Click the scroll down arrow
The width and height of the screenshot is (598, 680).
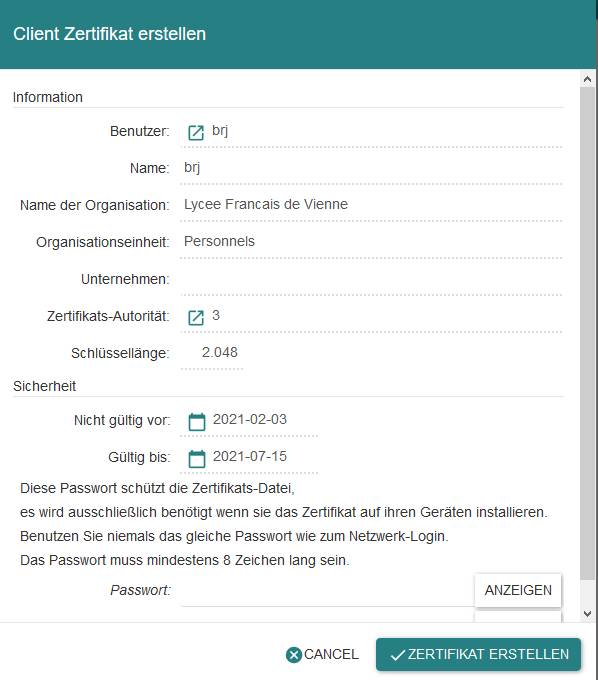(588, 614)
